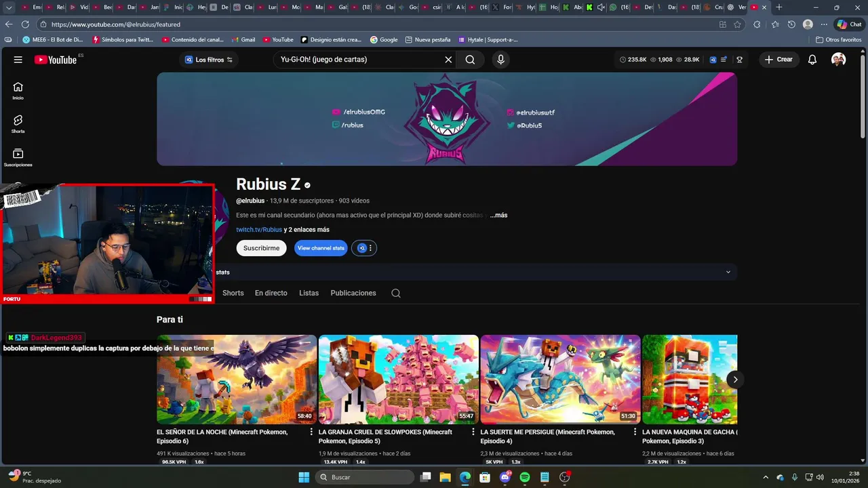Image resolution: width=868 pixels, height=488 pixels.
Task: Switch to the Listas tab
Action: [x=309, y=293]
